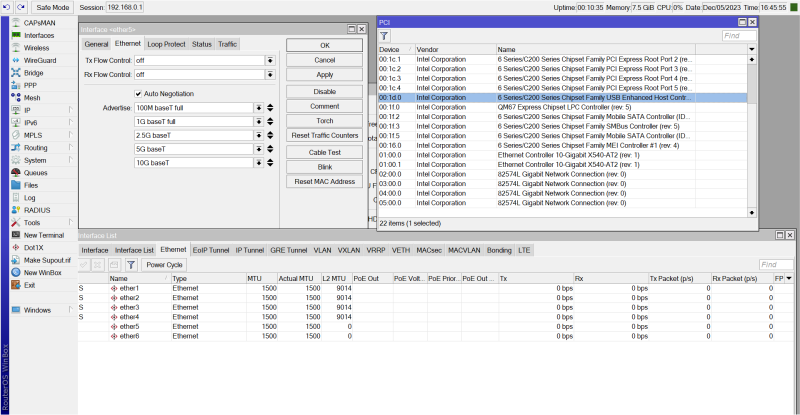This screenshot has height=415, width=800.
Task: Switch to the Status tab
Action: coord(202,44)
